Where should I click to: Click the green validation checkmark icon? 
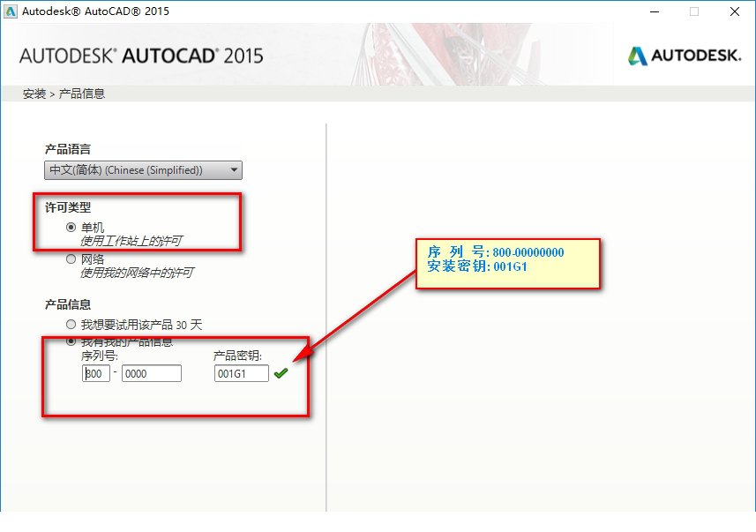(281, 373)
